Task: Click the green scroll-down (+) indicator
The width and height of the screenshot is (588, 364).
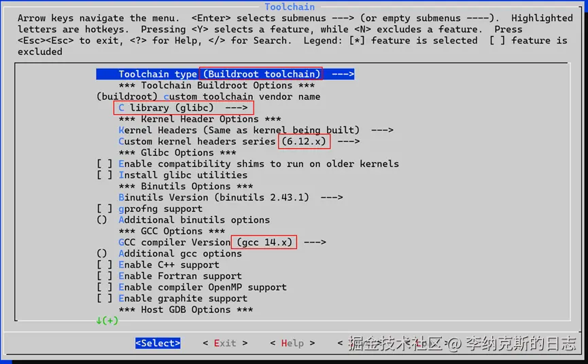Action: click(x=107, y=321)
